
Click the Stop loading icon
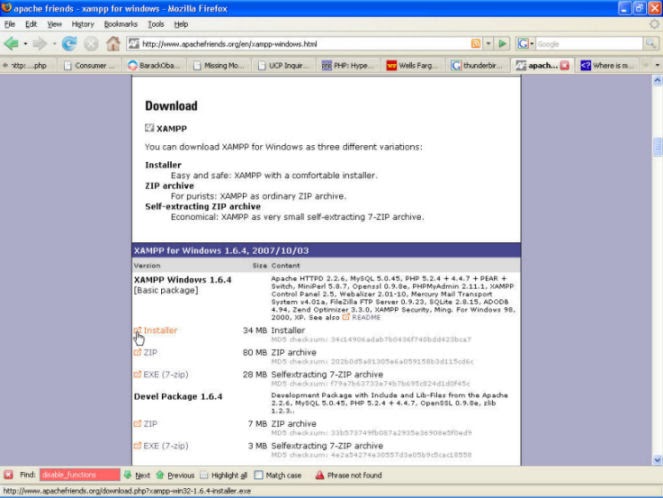pos(91,44)
